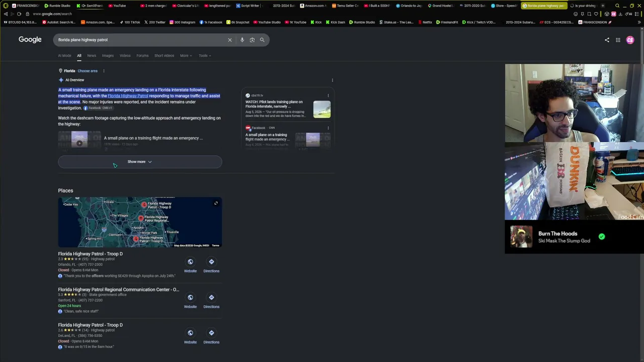Open the Rumble Studio browser tab
644x362 pixels.
[x=57, y=6]
